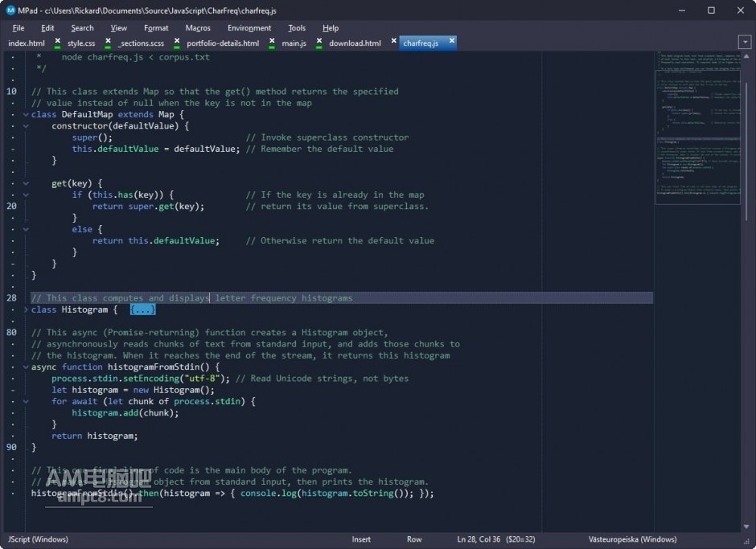
Task: Switch to the _sections.scss tab
Action: tap(141, 43)
